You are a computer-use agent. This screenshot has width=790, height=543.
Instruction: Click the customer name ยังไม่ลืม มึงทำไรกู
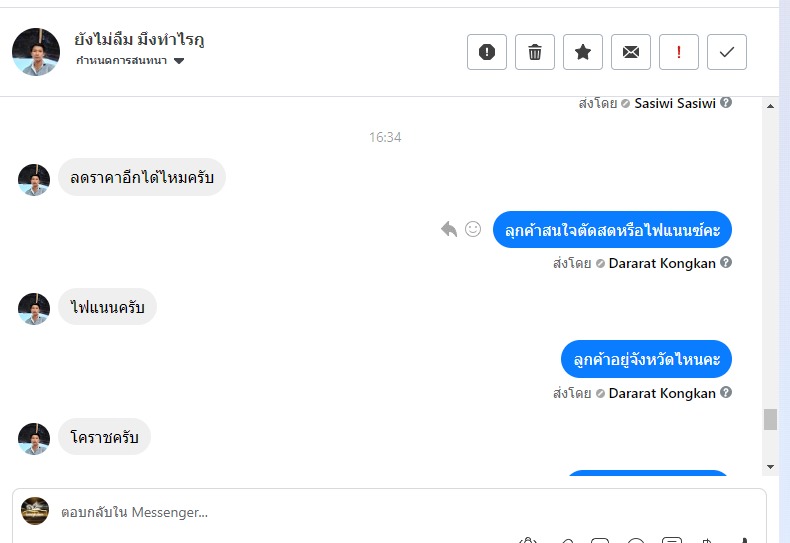click(x=139, y=40)
